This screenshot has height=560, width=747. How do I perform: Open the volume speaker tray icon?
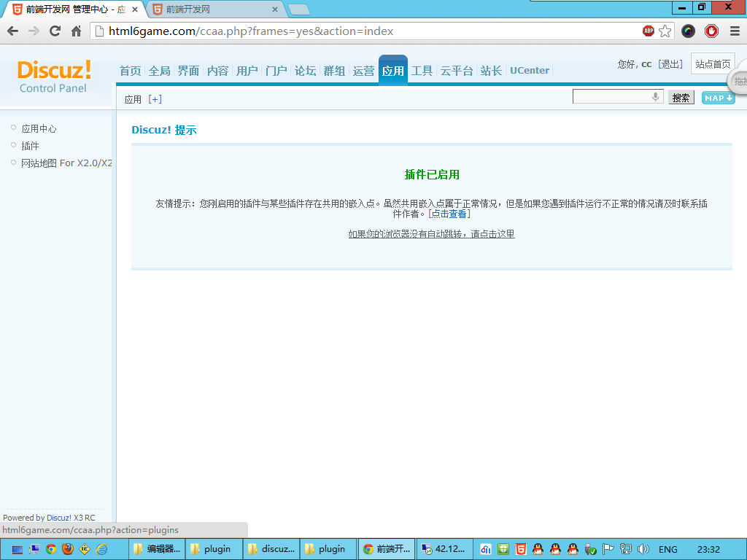pyautogui.click(x=643, y=550)
